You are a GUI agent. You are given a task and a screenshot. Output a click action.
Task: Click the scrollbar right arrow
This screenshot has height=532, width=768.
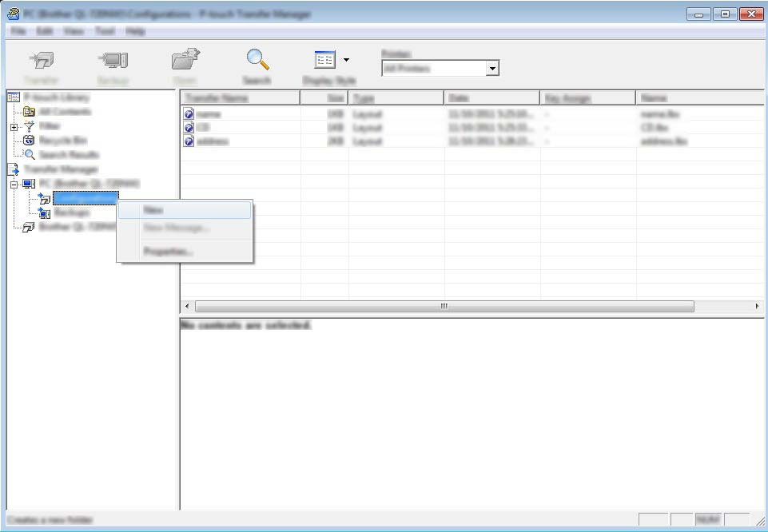click(x=758, y=307)
